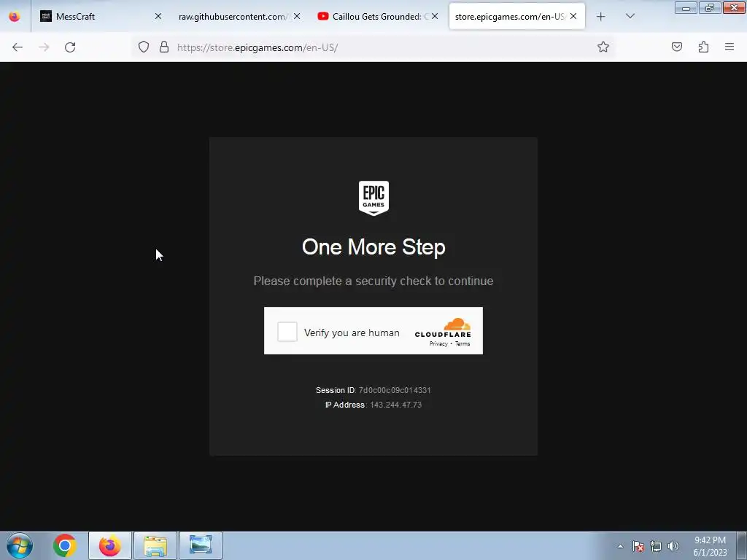Bookmark this page with the star
Image resolution: width=747 pixels, height=560 pixels.
(603, 47)
